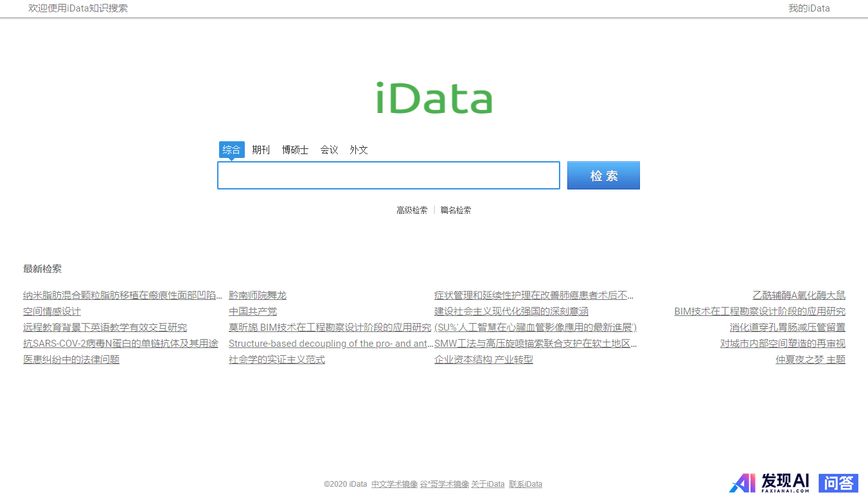Open recent search 远程教育背景下英语教学有效交互研究
The image size is (868, 499).
pos(105,328)
